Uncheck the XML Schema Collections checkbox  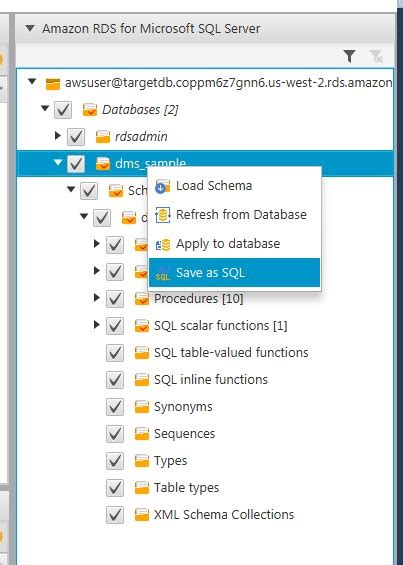click(x=115, y=515)
